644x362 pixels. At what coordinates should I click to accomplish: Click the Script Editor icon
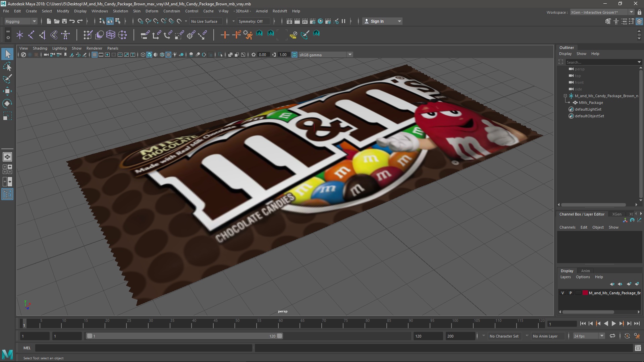pyautogui.click(x=638, y=348)
